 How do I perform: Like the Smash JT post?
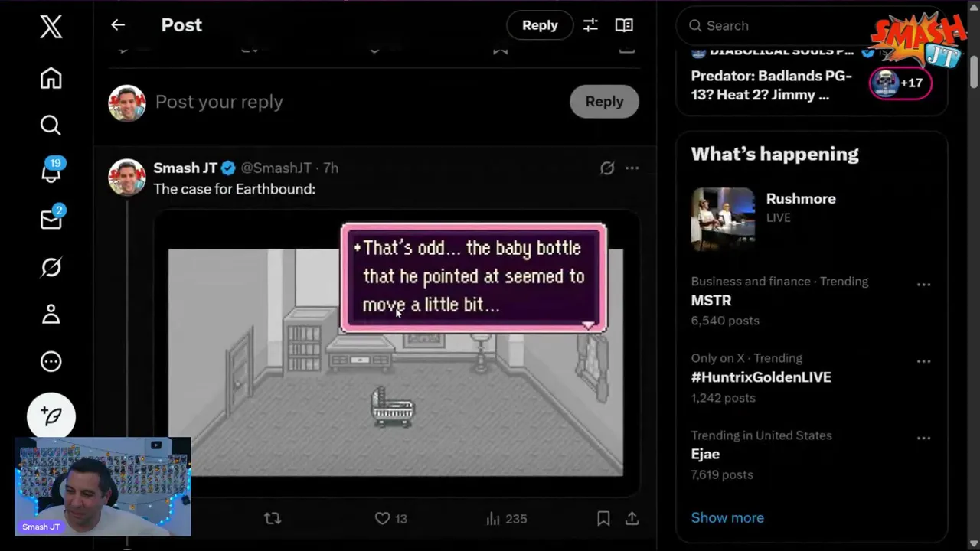point(383,518)
